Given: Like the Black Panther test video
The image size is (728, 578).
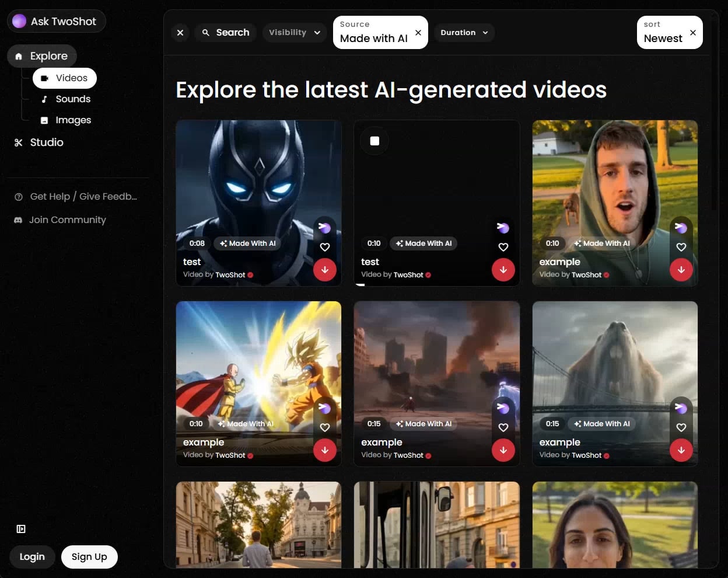Looking at the screenshot, I should 325,247.
